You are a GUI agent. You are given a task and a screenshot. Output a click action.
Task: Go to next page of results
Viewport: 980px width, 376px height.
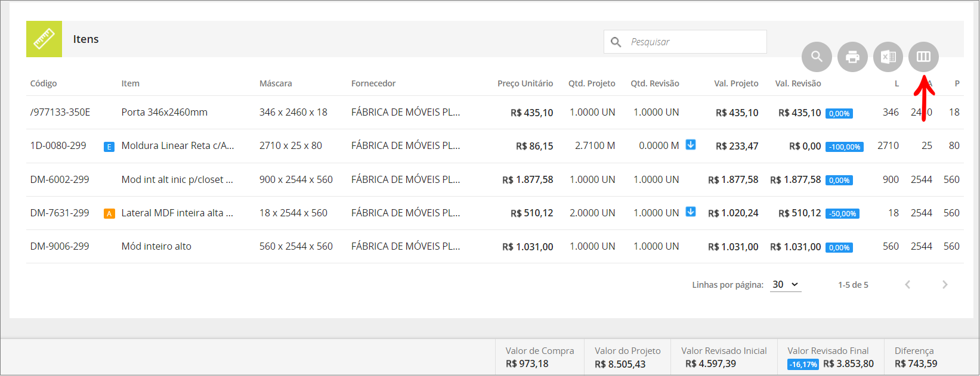point(945,285)
